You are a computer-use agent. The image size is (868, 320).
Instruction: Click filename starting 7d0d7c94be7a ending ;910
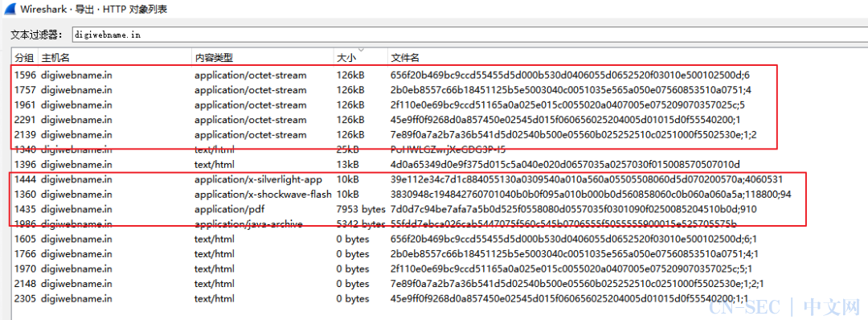pyautogui.click(x=574, y=209)
